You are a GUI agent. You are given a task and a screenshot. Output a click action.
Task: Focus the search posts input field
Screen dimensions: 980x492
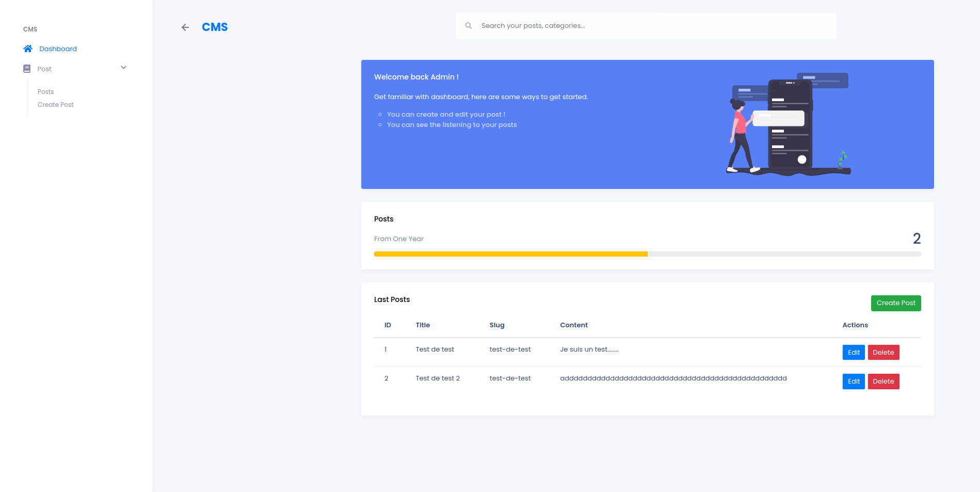[x=650, y=26]
